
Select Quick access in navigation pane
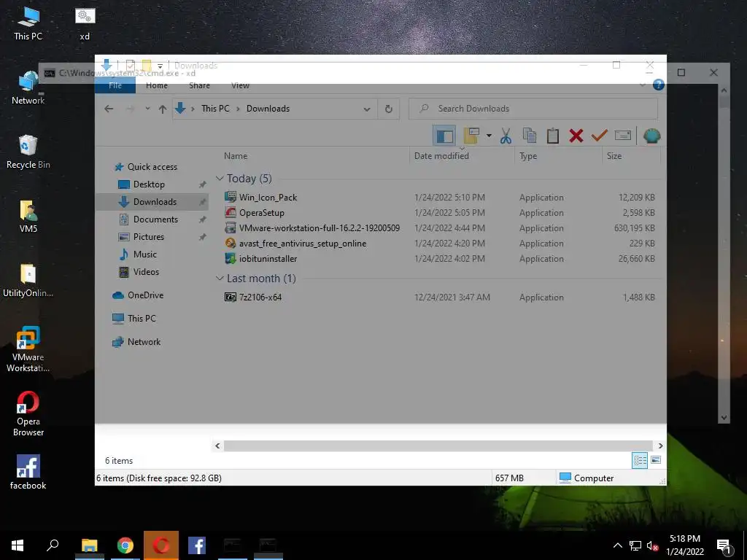pos(152,167)
